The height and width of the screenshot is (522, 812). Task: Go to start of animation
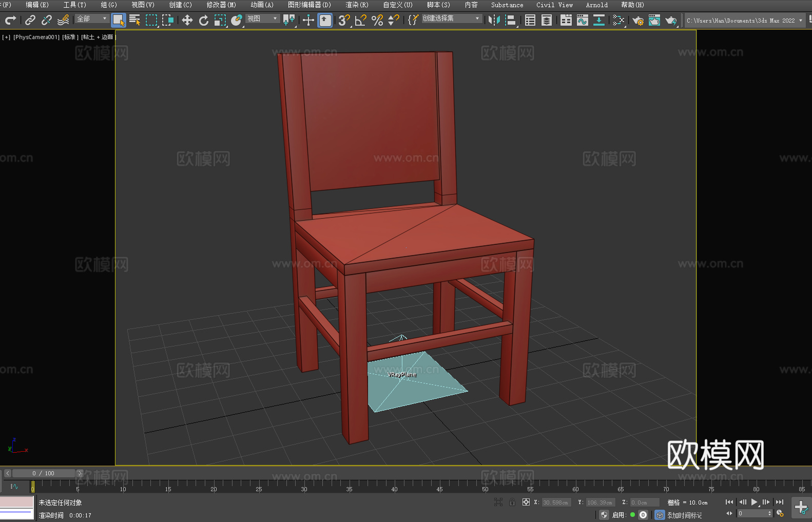pos(729,502)
